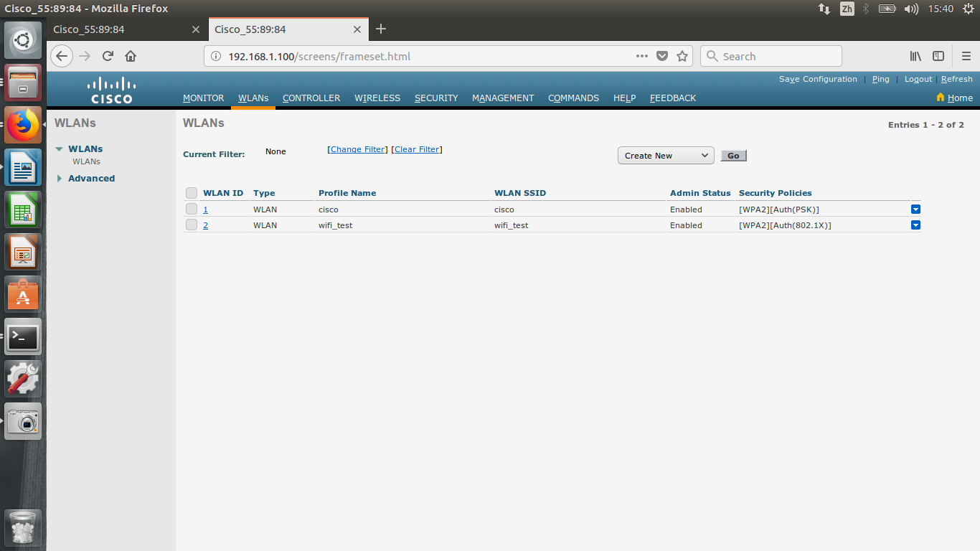Click the Refresh link in Cisco header
Viewport: 980px width, 551px height.
957,79
